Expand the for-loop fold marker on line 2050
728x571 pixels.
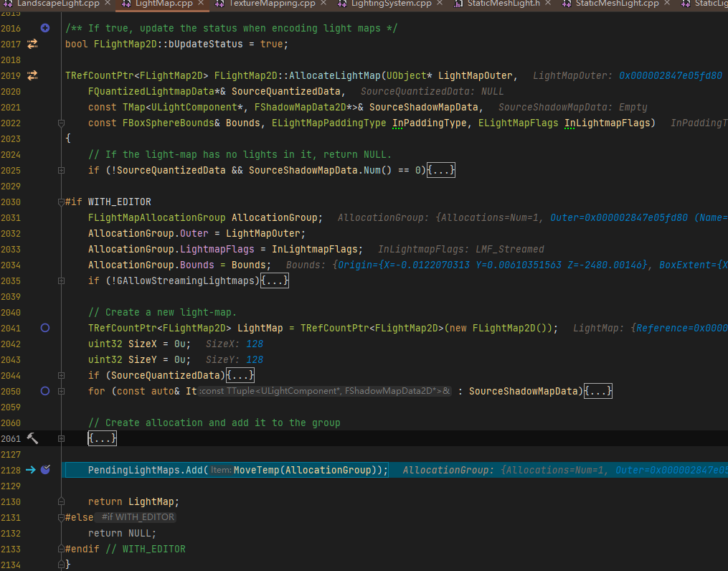pos(61,392)
